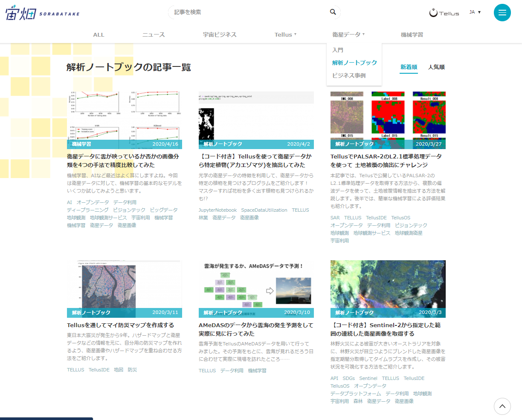Click 解析ノートブック label on 2020/3/11 card

point(91,313)
